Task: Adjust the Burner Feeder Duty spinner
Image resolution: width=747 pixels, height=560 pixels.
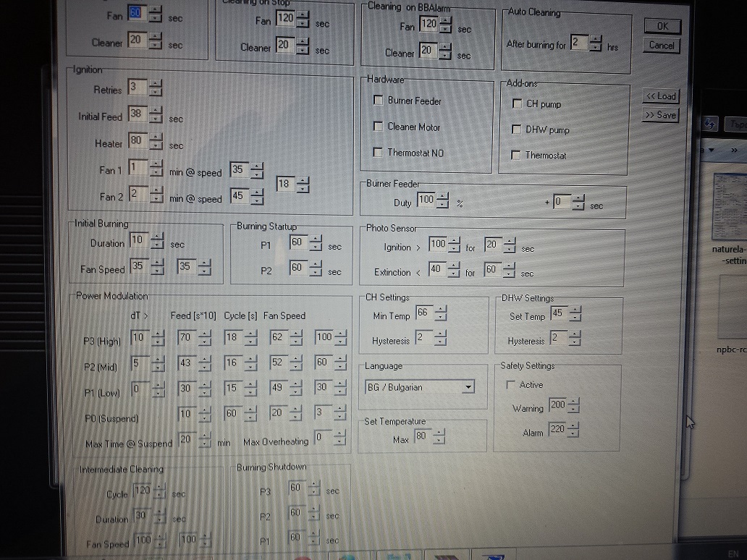Action: 443,202
